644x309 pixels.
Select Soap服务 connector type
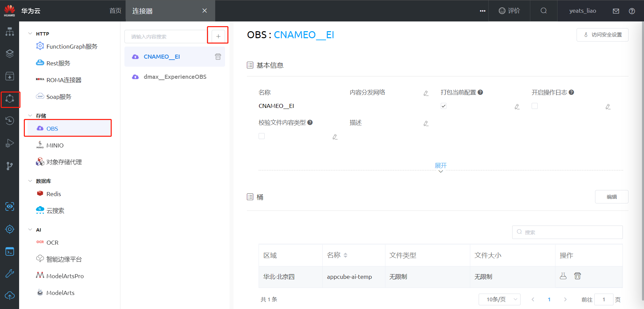54,97
